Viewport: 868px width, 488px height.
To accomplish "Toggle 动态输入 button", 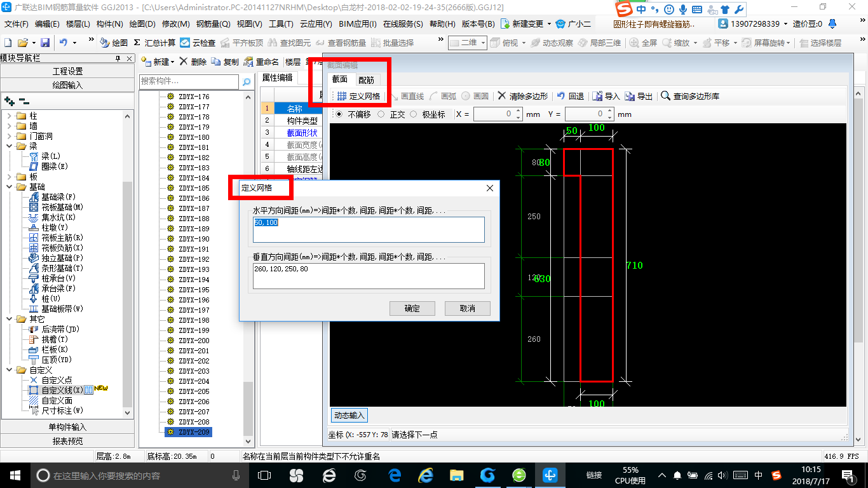I will pyautogui.click(x=349, y=415).
